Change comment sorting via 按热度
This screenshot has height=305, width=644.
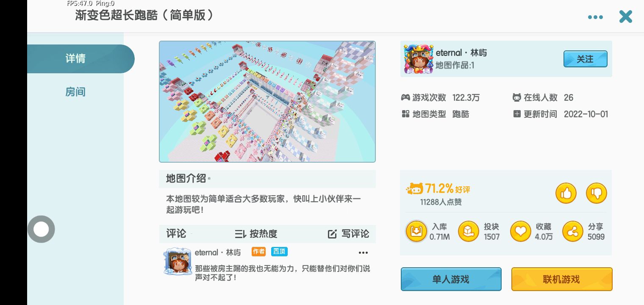[256, 234]
